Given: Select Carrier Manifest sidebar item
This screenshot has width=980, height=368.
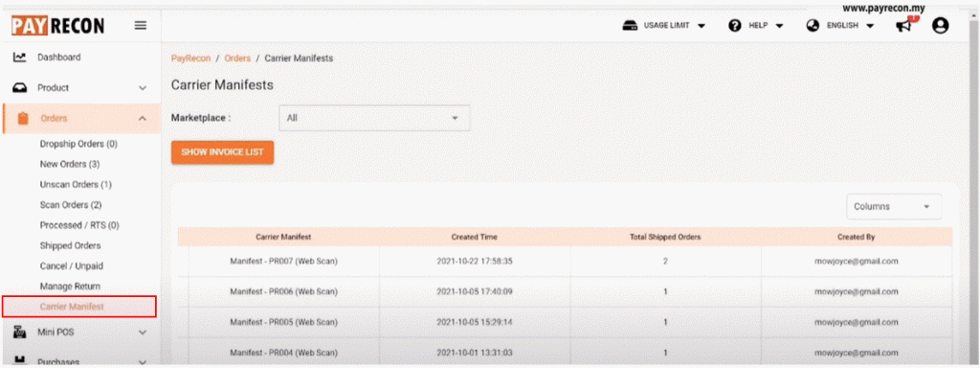Looking at the screenshot, I should pos(78,307).
